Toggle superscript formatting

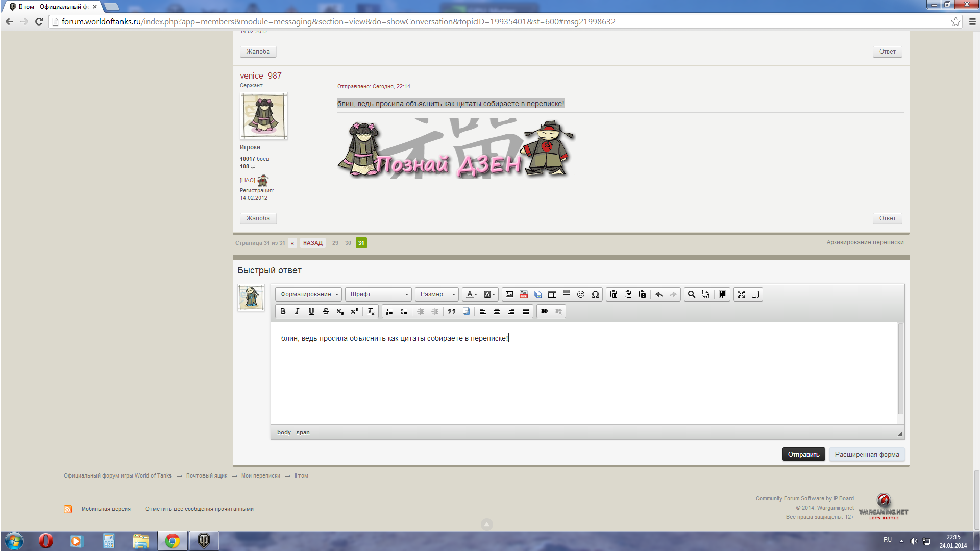point(354,311)
